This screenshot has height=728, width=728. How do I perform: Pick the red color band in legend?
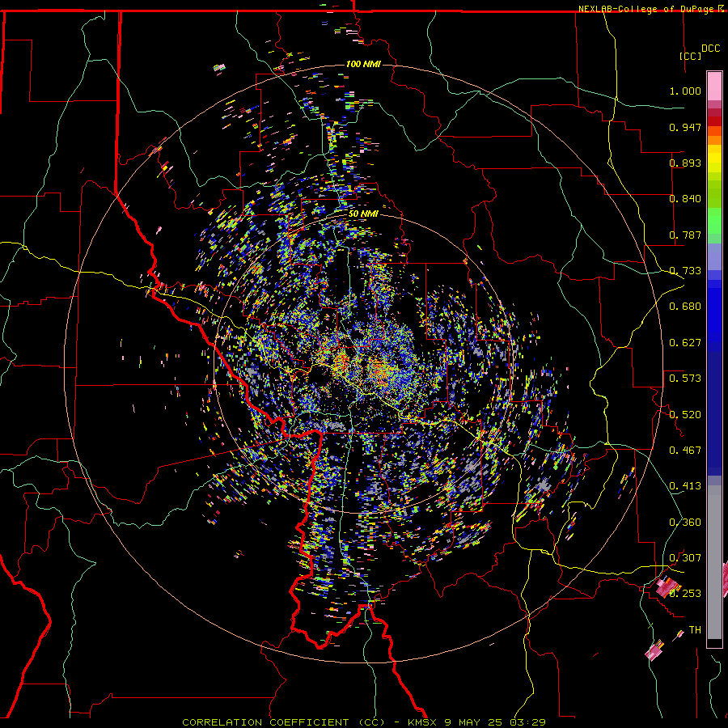point(714,121)
